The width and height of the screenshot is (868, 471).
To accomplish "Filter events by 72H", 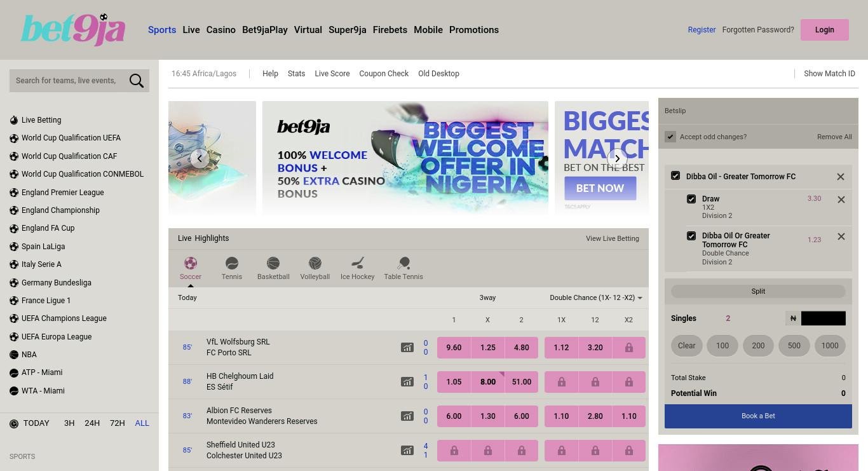I will coord(118,423).
